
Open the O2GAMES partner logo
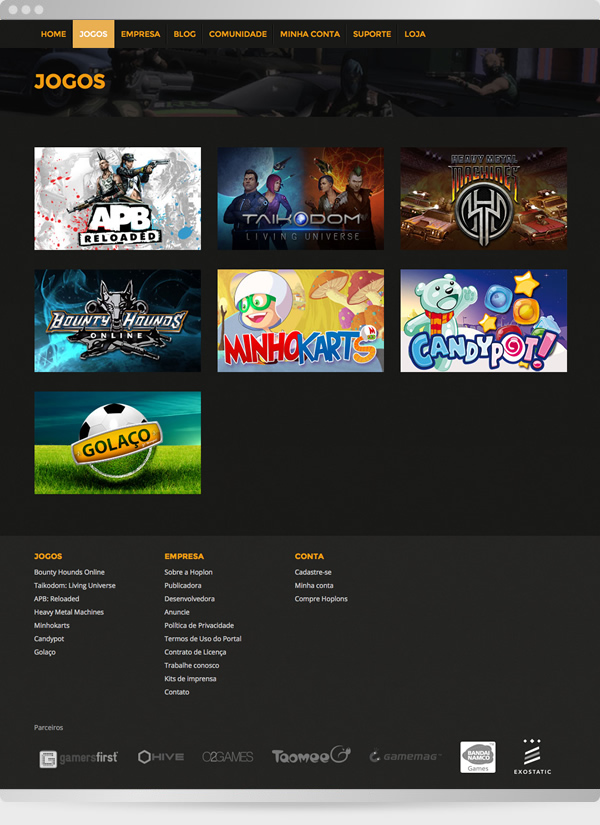(227, 757)
